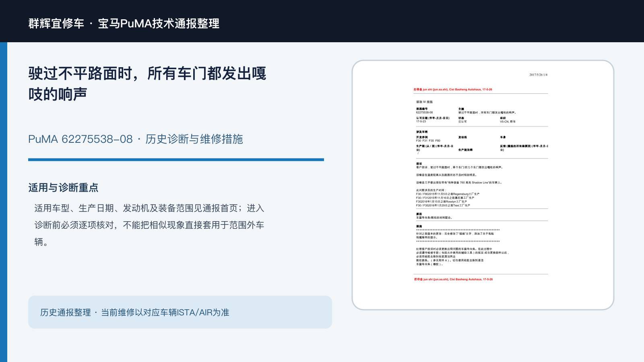Viewport: 644px width, 362px height.
Task: Click the paragraph starting with 适用车型、生产日期
Action: 149,225
